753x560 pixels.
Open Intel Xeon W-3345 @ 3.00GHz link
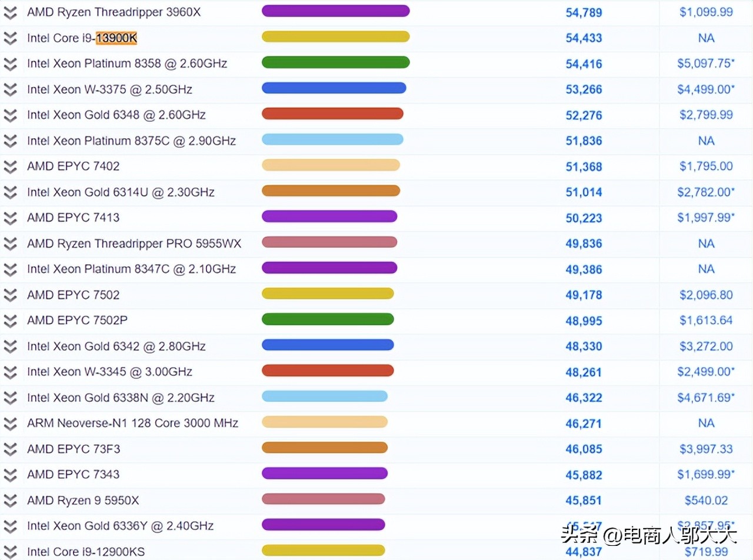[109, 371]
